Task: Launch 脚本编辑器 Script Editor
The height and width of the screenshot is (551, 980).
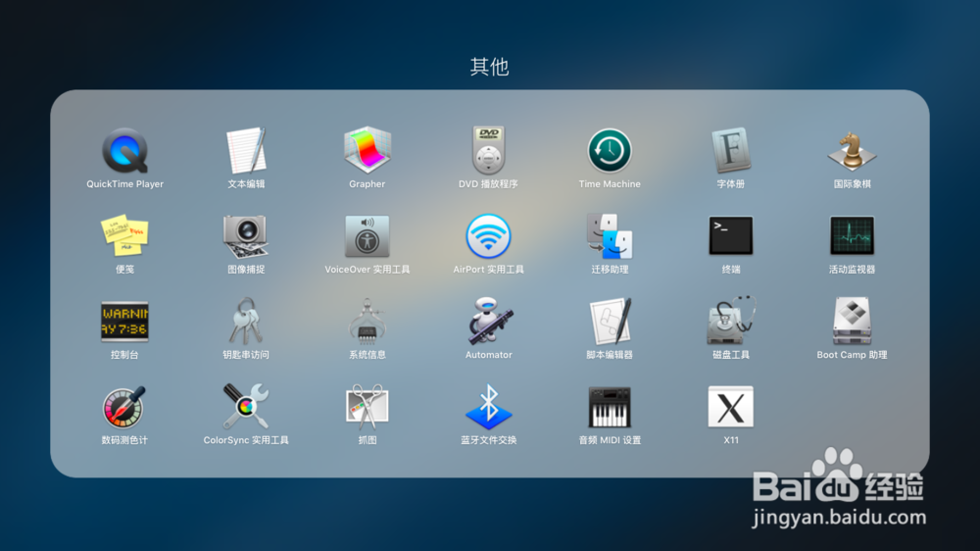Action: [610, 322]
